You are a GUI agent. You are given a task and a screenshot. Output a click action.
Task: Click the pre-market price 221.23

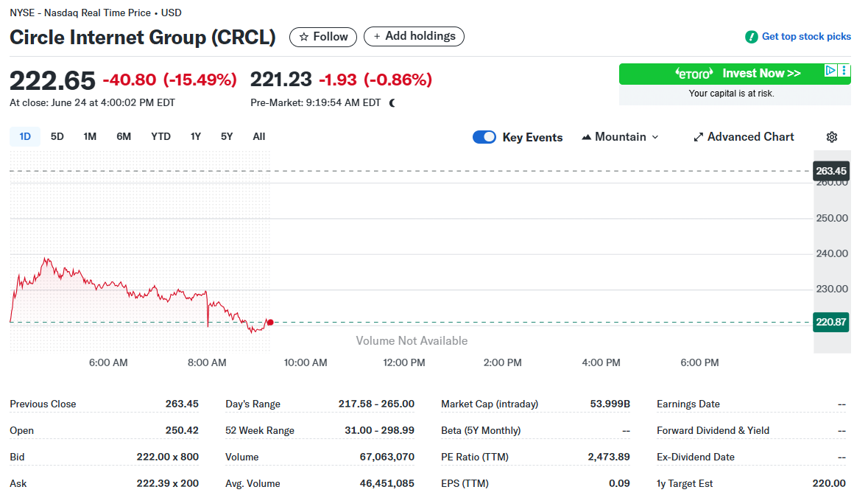point(281,80)
